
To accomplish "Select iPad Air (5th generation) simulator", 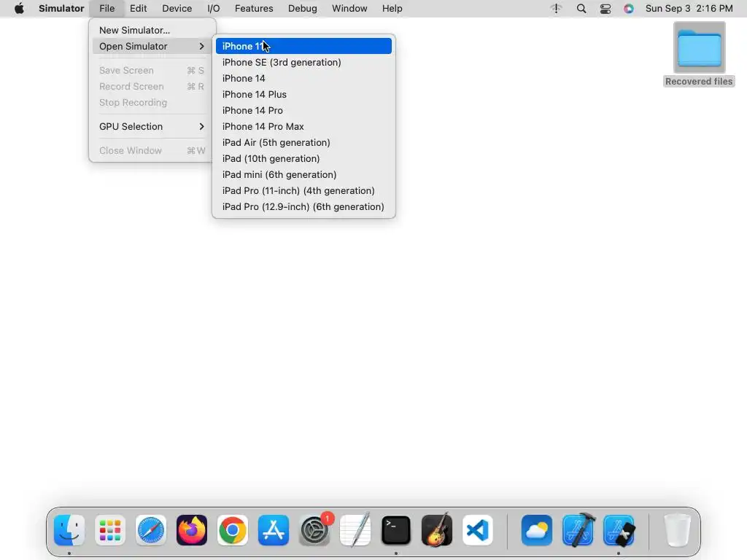I will click(x=303, y=142).
